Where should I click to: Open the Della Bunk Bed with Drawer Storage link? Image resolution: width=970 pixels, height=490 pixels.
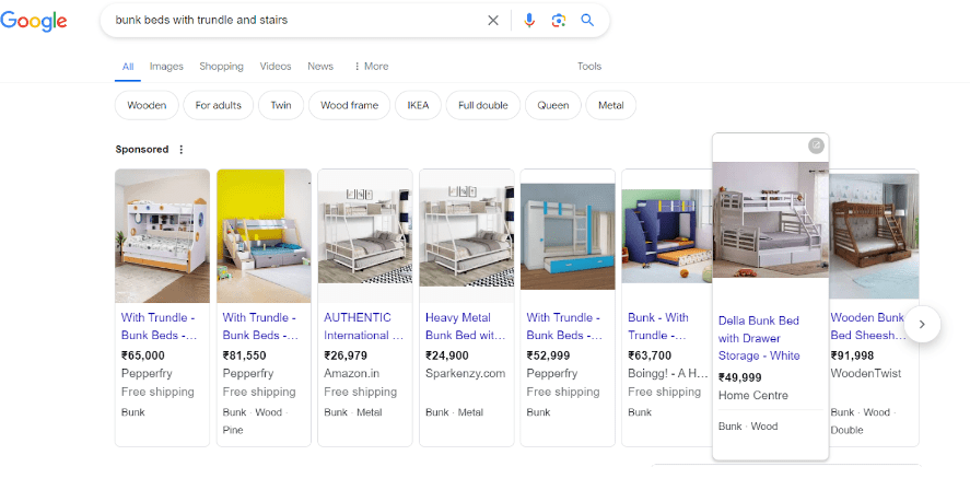[x=759, y=338]
